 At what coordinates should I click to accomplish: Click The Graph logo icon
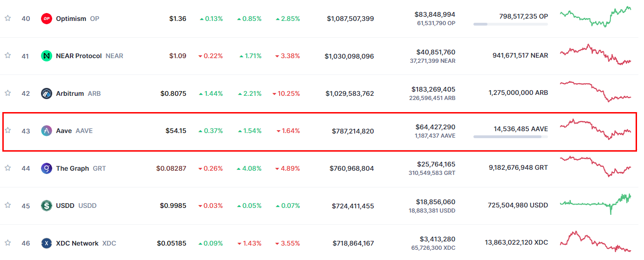tap(47, 168)
